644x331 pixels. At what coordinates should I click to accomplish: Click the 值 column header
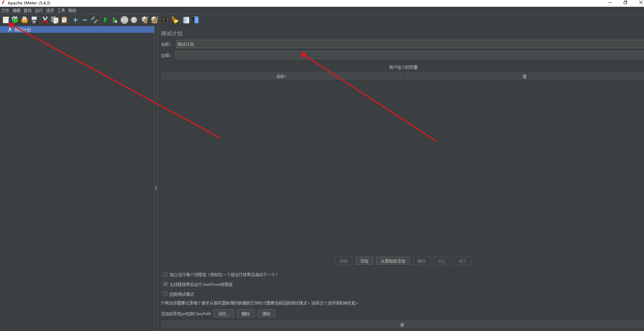524,76
